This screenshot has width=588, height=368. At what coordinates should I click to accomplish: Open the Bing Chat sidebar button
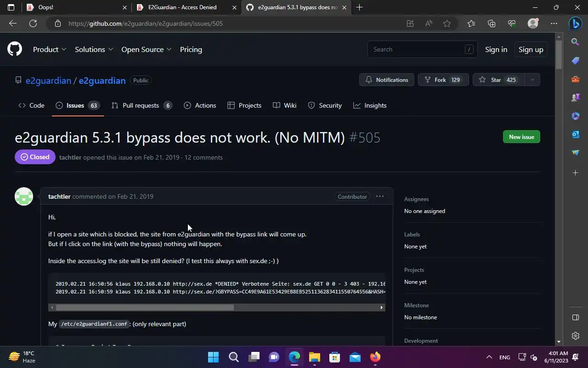(x=576, y=23)
